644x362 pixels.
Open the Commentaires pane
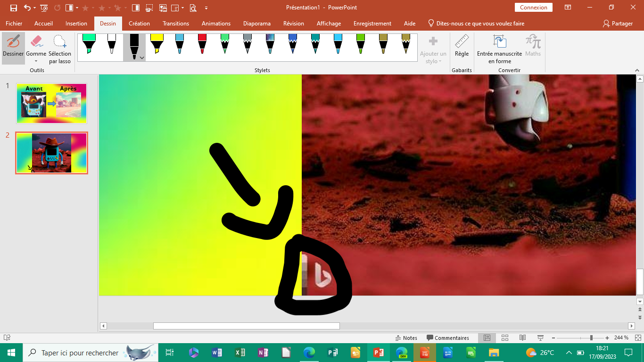point(448,338)
